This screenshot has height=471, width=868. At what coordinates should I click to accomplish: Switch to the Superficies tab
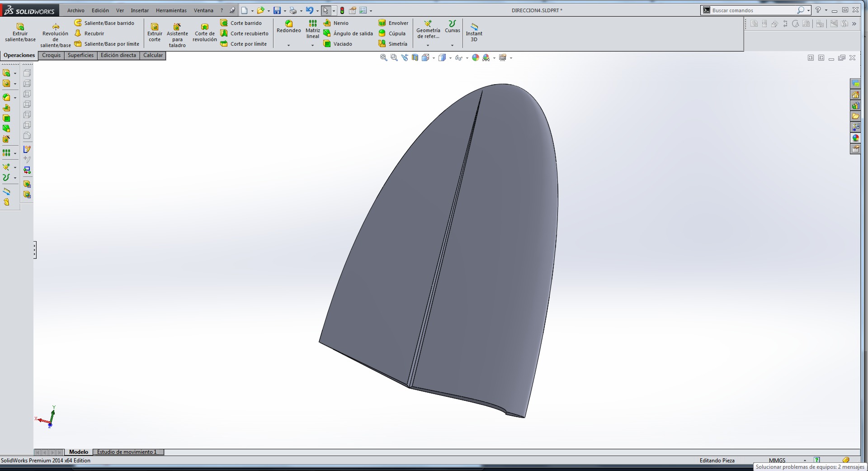[x=80, y=55]
